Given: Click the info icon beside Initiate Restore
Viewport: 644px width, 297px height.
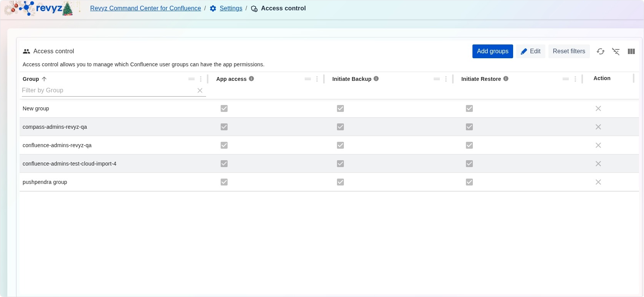Looking at the screenshot, I should coord(506,79).
